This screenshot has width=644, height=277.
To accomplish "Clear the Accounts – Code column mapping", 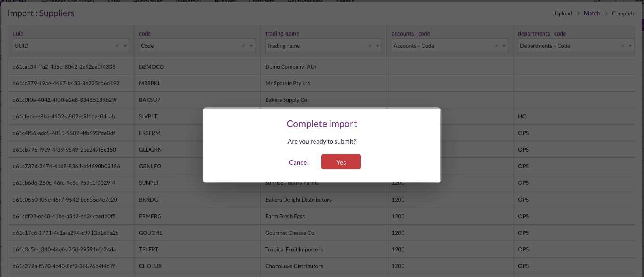I will (x=496, y=46).
